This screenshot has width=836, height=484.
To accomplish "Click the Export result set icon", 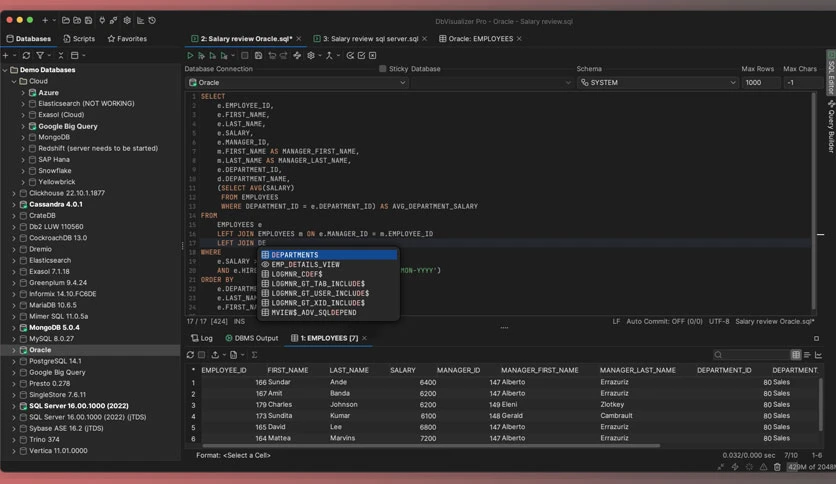I will pos(215,355).
